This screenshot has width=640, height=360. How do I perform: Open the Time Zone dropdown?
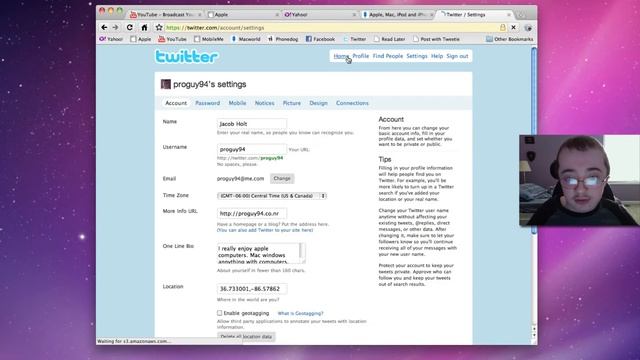[272, 196]
